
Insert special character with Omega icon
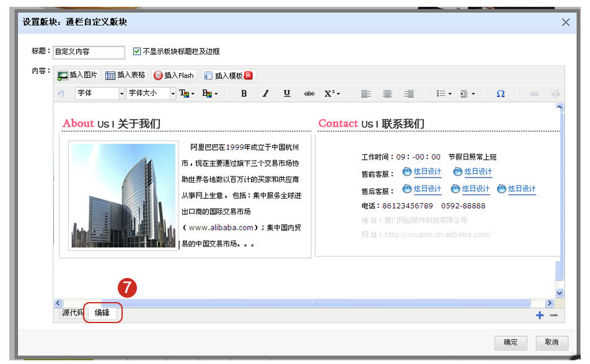(501, 93)
